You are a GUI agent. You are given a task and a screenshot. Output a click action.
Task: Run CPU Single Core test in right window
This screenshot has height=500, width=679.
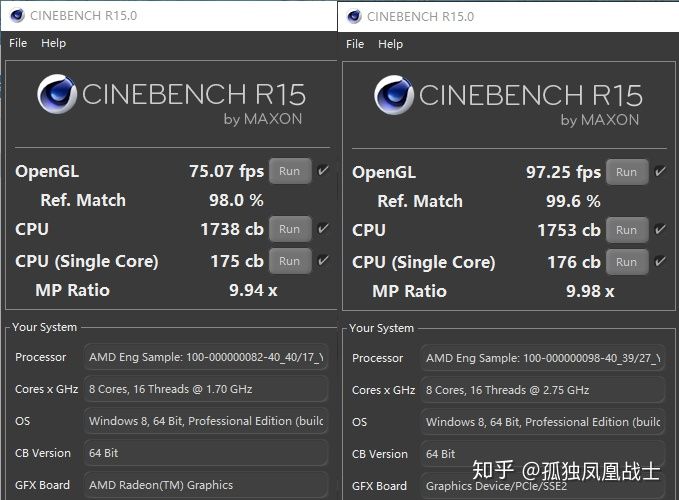[627, 262]
